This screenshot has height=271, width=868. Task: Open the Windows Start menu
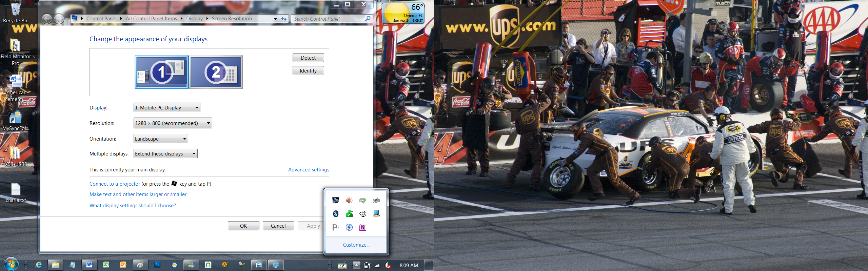(11, 264)
